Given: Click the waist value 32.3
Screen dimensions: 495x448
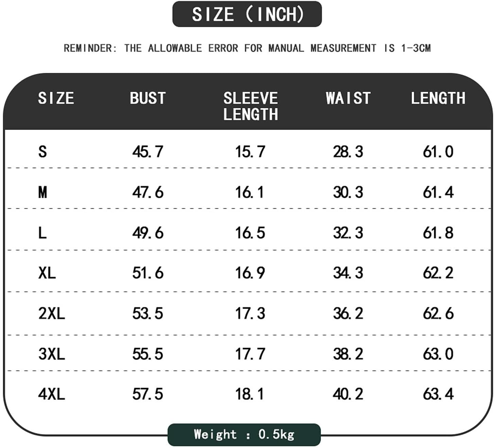Looking at the screenshot, I should (348, 233).
